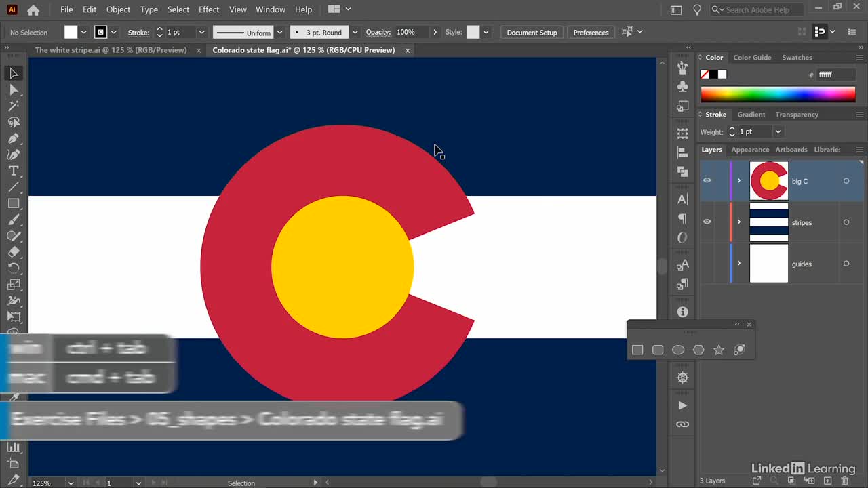
Task: Choose Ellipse in floating shape tools panel
Action: pos(678,350)
